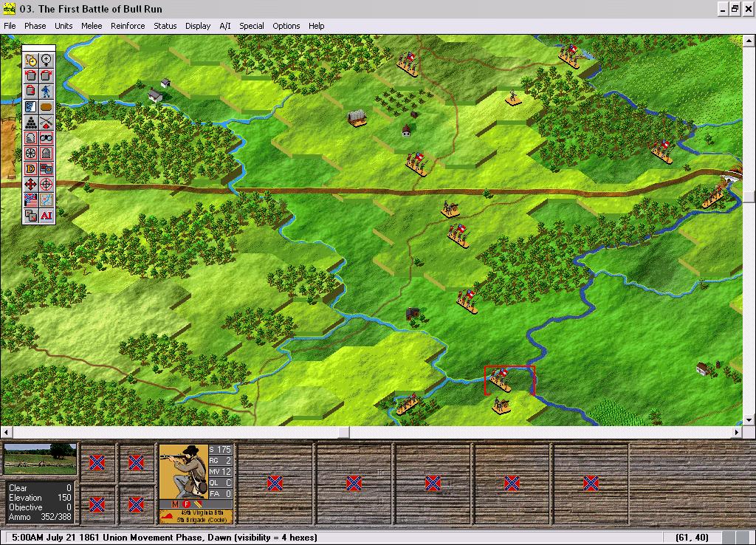Click the "S 175" strength value

pyautogui.click(x=220, y=450)
